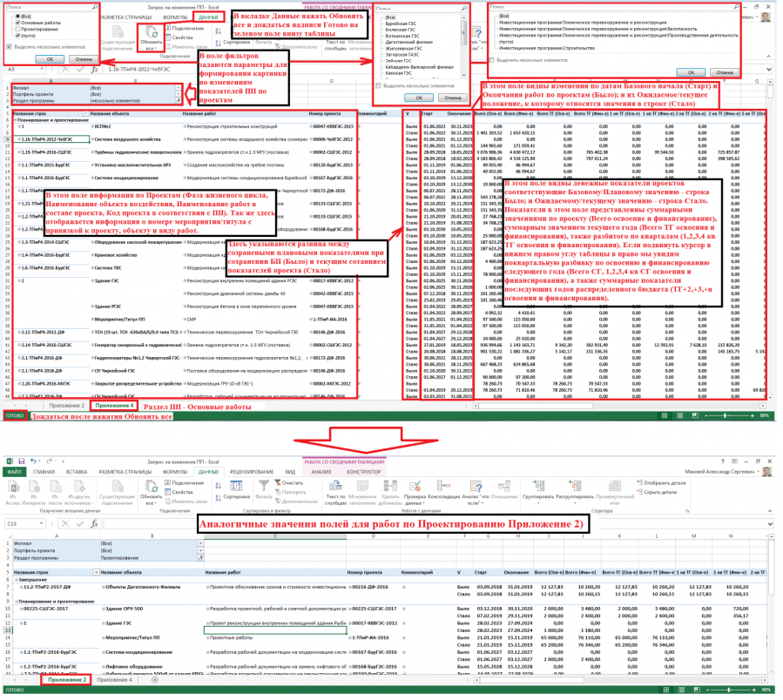The width and height of the screenshot is (783, 700).
Task: Open the КОНСТРУКТОР pivot table tab
Action: pyautogui.click(x=363, y=472)
